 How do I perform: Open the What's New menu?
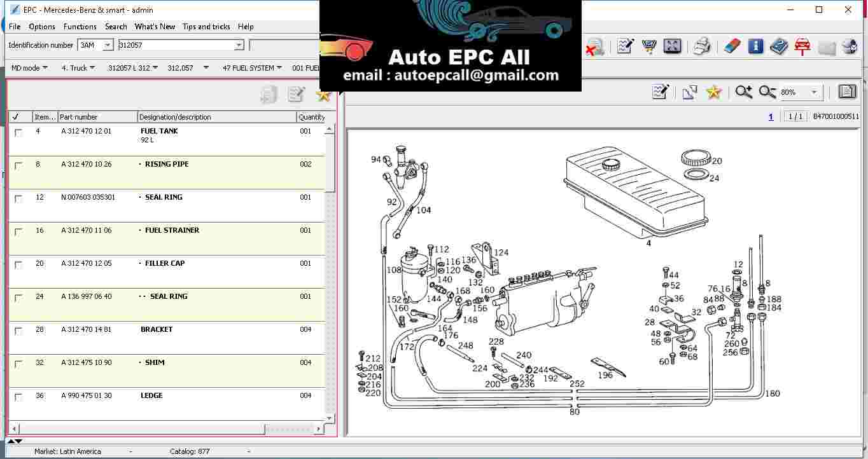[155, 27]
